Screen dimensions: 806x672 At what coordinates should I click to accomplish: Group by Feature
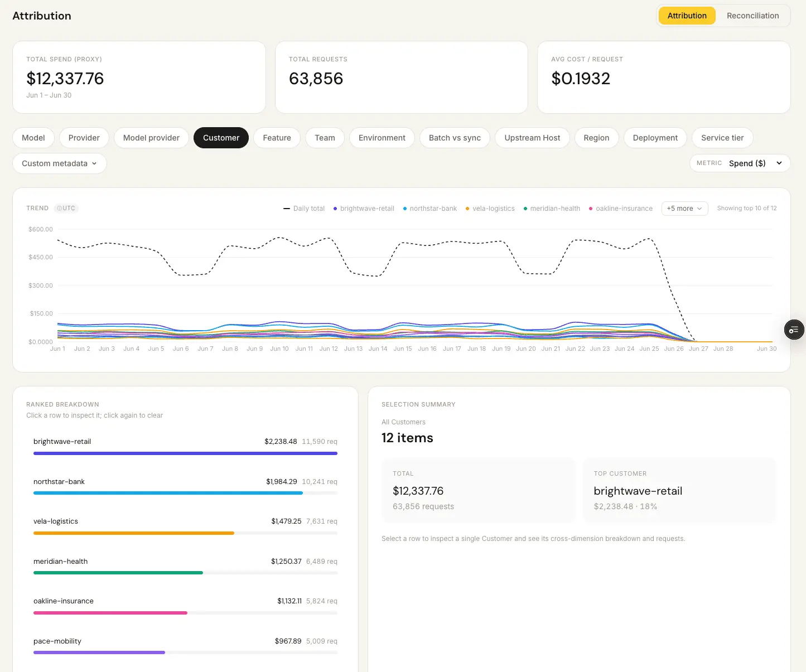point(277,138)
